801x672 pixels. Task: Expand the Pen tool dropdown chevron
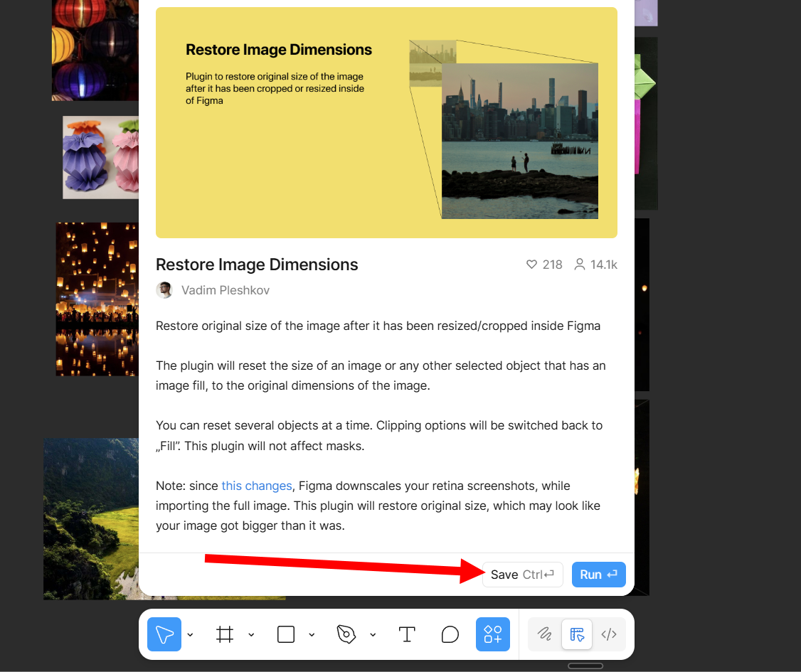[373, 635]
